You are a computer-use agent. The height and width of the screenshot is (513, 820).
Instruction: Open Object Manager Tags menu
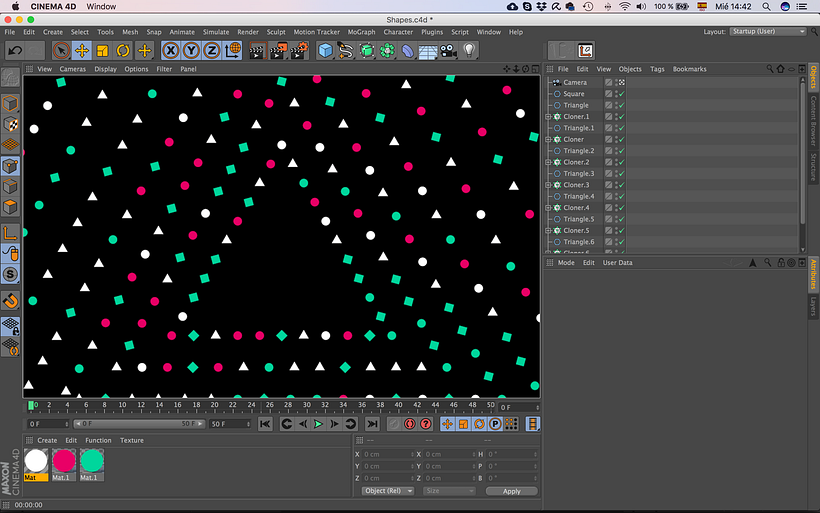657,69
